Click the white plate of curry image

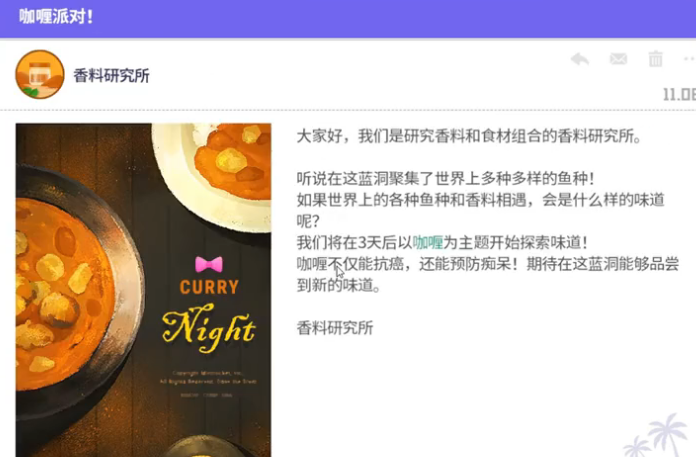pyautogui.click(x=212, y=177)
